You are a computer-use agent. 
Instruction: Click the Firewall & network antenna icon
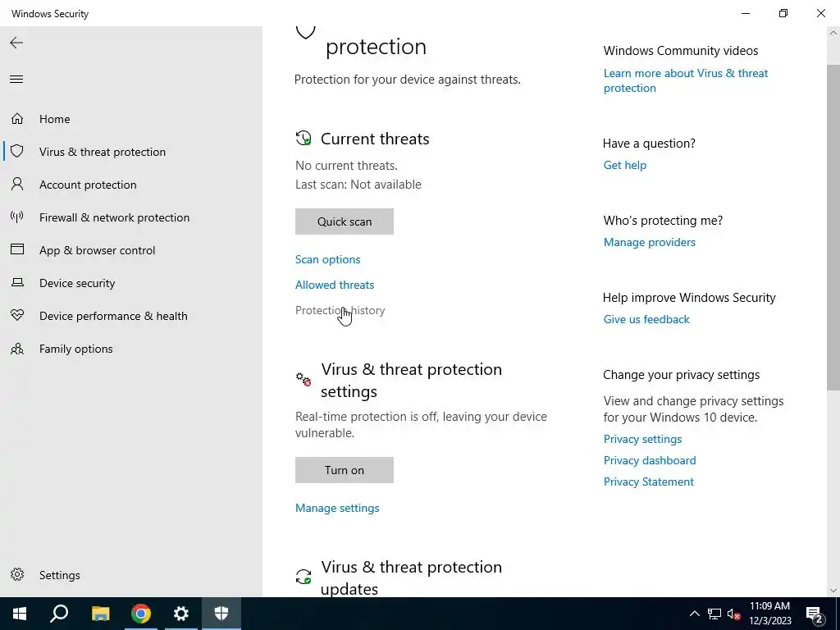coord(17,217)
